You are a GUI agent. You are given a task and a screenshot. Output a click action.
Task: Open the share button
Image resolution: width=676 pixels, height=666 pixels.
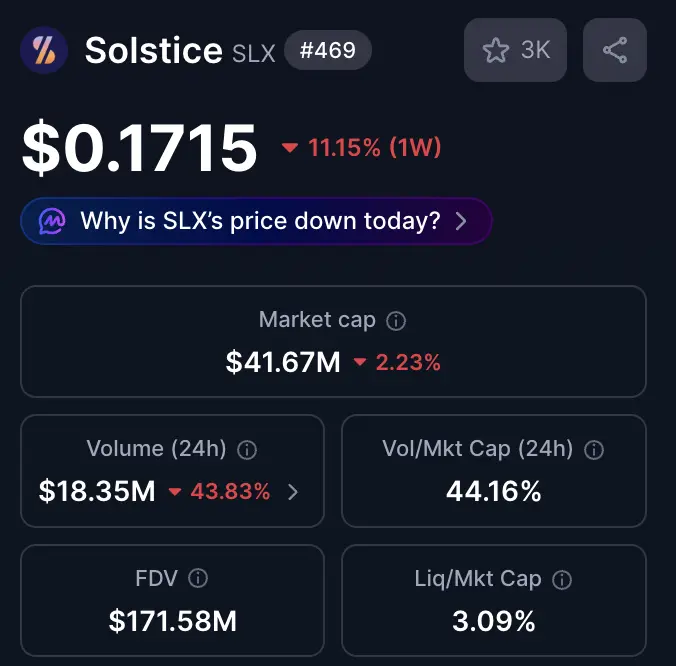615,50
